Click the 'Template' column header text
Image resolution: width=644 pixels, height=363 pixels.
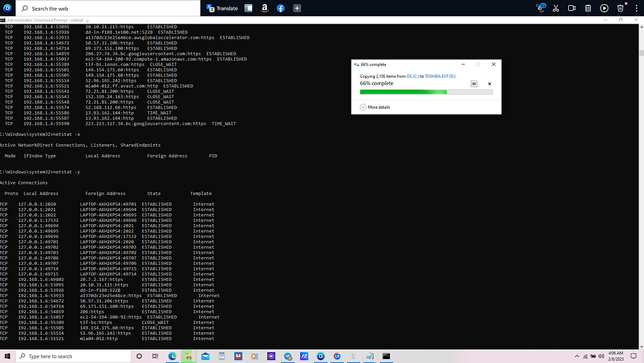pyautogui.click(x=201, y=193)
